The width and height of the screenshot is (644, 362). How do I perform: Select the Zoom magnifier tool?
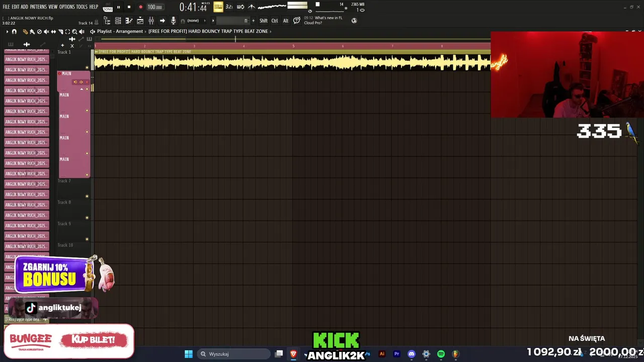(74, 32)
